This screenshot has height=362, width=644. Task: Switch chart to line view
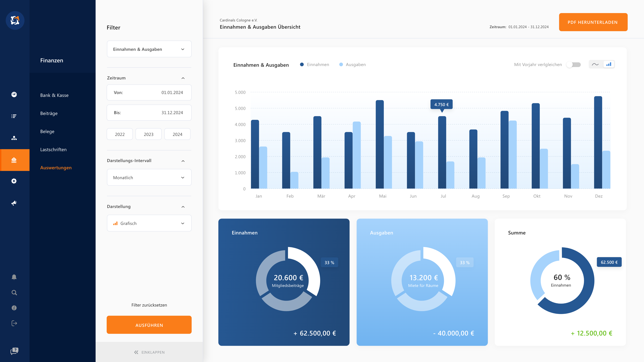pyautogui.click(x=595, y=65)
